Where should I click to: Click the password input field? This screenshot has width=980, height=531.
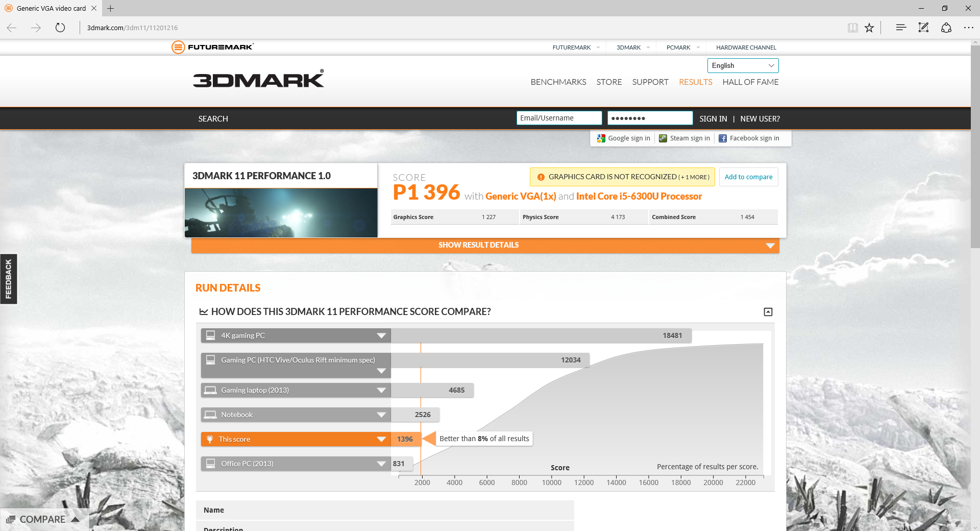tap(650, 118)
